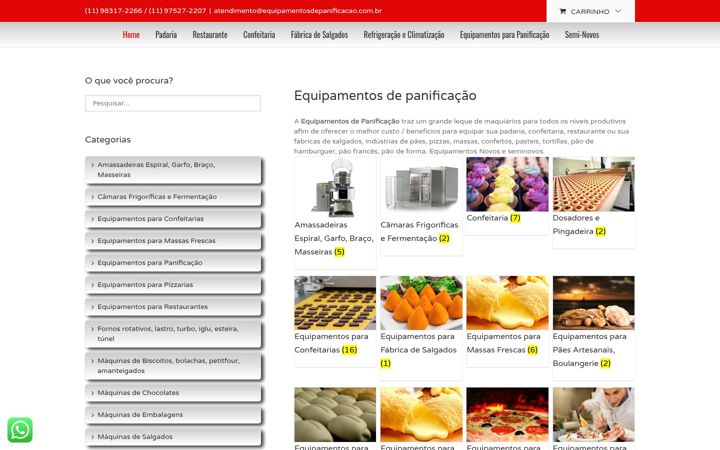Screen dimensions: 720x450
Task: Open Equipamentos para Fábrica de Salgados (1) link
Action: (x=418, y=350)
